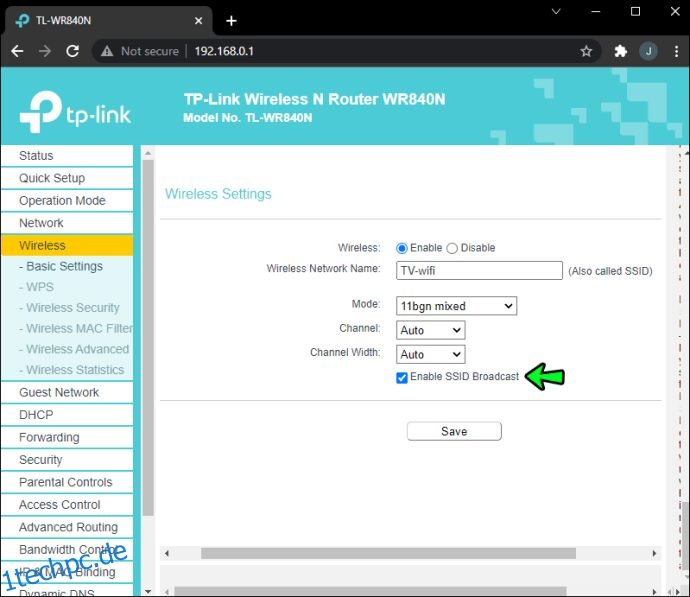Click the address bar URL 192.168.0.1
Screen dimensions: 690x597
point(224,51)
